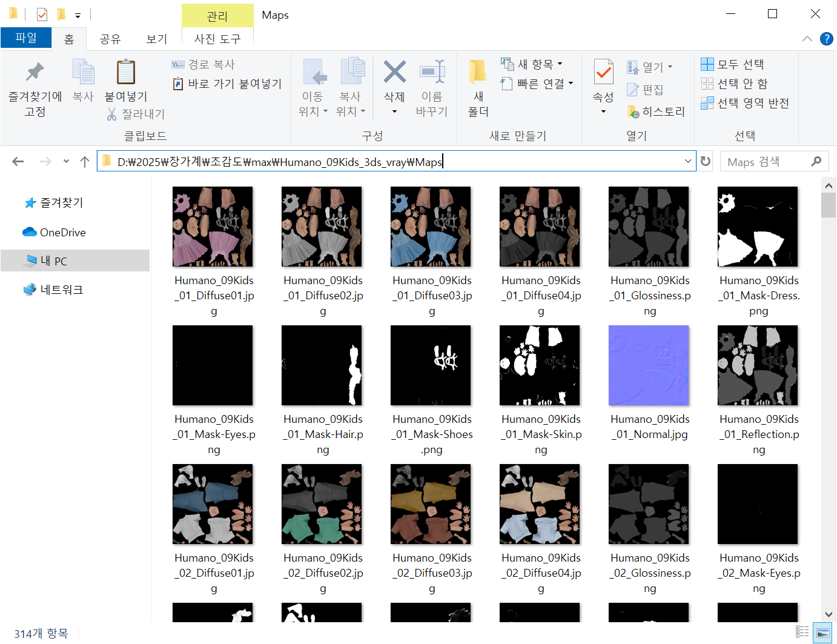Image resolution: width=837 pixels, height=644 pixels.
Task: Click Edit (편집) in the ribbon
Action: (x=646, y=90)
